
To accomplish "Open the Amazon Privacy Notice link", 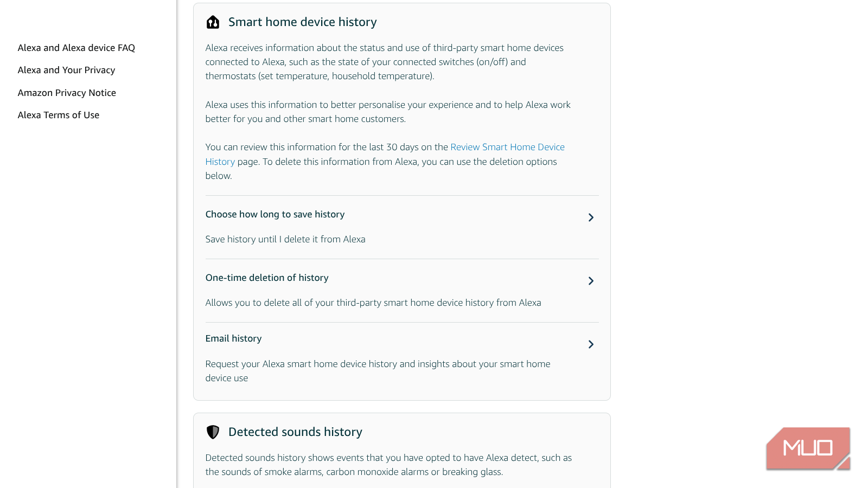I will tap(67, 93).
